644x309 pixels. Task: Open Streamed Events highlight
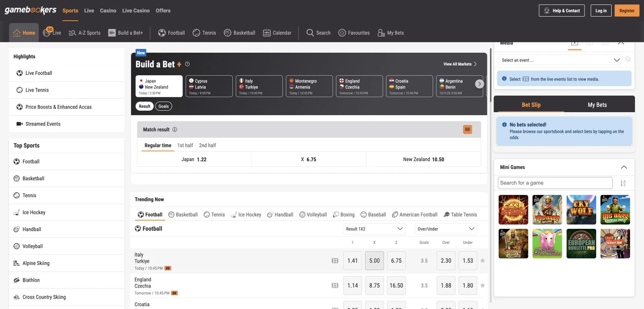67,124
